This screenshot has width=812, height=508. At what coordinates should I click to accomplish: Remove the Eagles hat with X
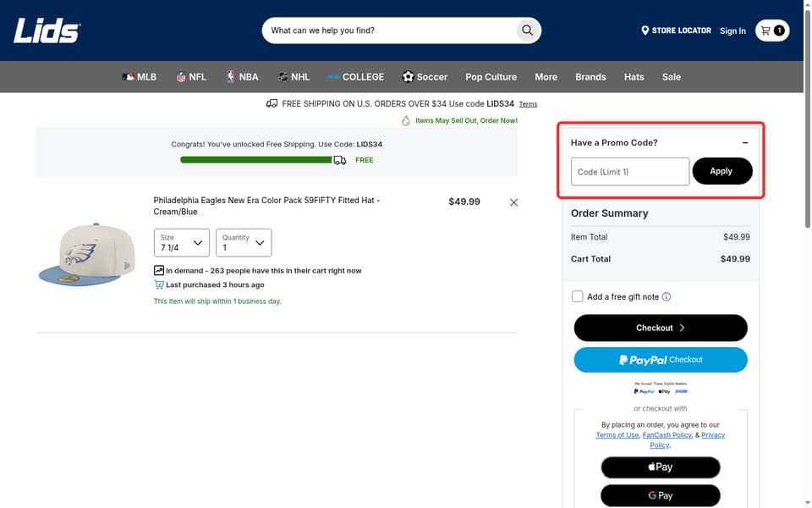(x=513, y=202)
